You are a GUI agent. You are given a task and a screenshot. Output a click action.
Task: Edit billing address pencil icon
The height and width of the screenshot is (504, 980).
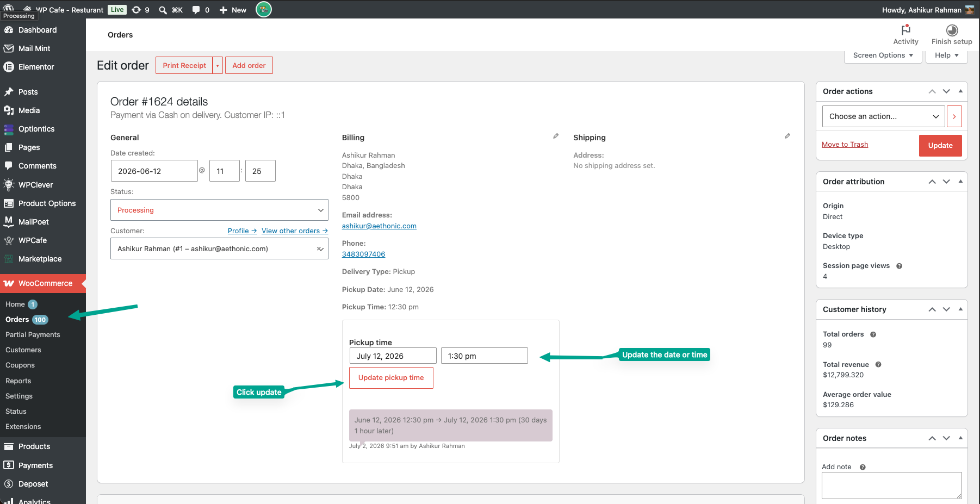[556, 136]
